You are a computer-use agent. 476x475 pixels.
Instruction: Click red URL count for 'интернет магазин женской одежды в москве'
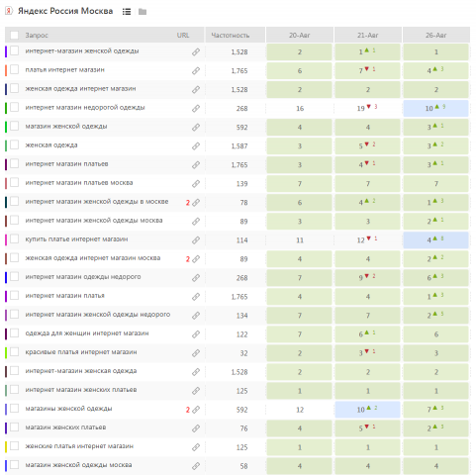(188, 203)
